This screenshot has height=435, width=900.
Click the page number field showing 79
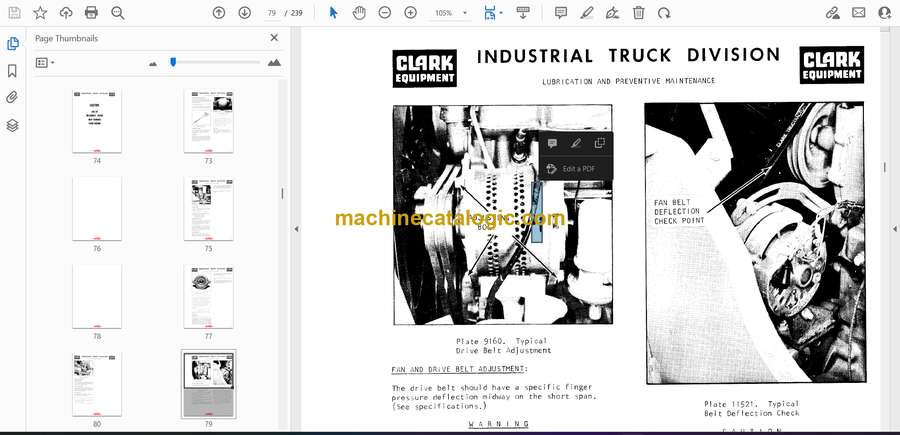[x=272, y=13]
